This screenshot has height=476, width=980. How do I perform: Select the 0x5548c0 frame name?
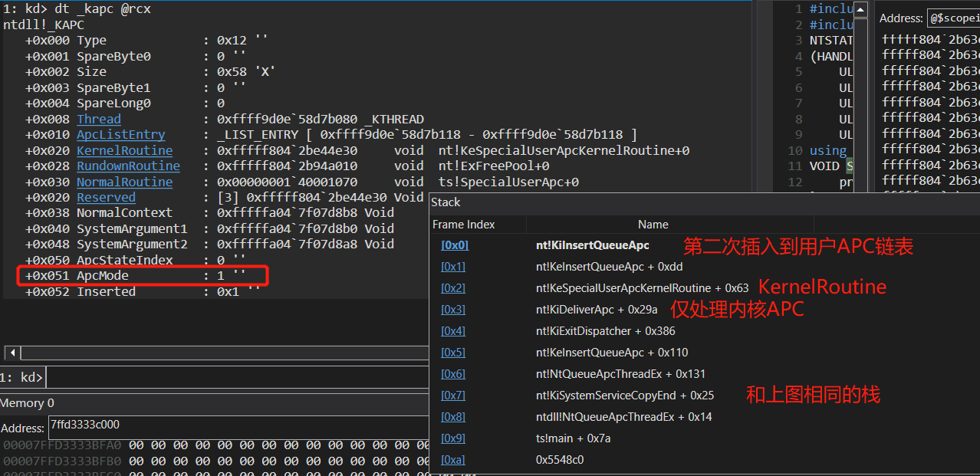[559, 460]
